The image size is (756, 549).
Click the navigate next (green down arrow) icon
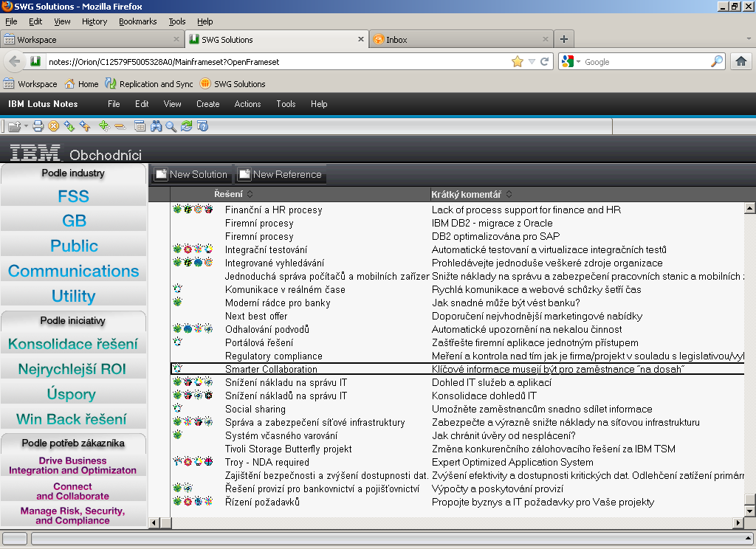point(69,126)
